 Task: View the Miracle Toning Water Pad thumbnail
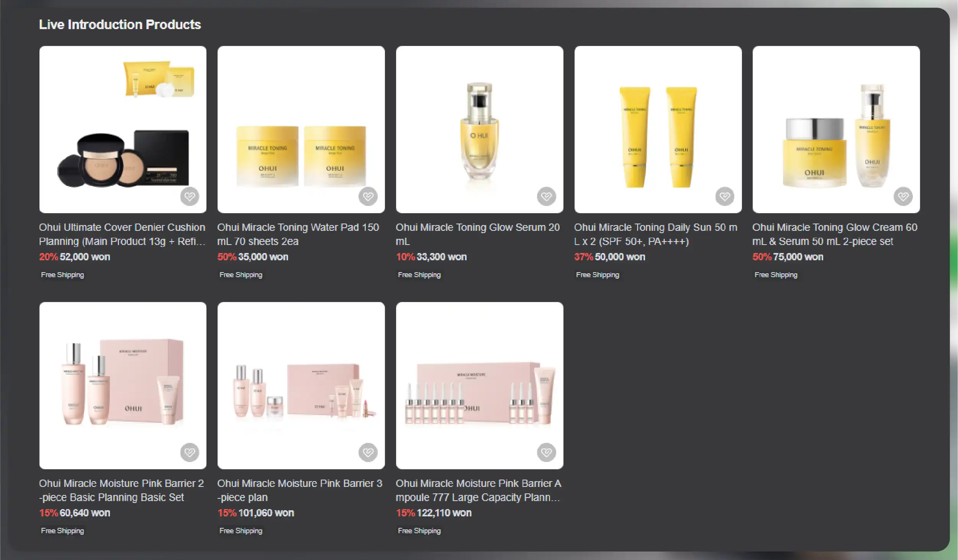pyautogui.click(x=301, y=129)
